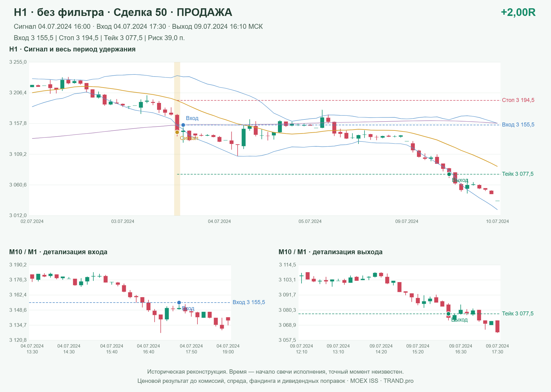Viewport: 551px width, 392px height.
Task: Click 'Вход 3 155,5' label in entry detail chart
Action: click(249, 302)
